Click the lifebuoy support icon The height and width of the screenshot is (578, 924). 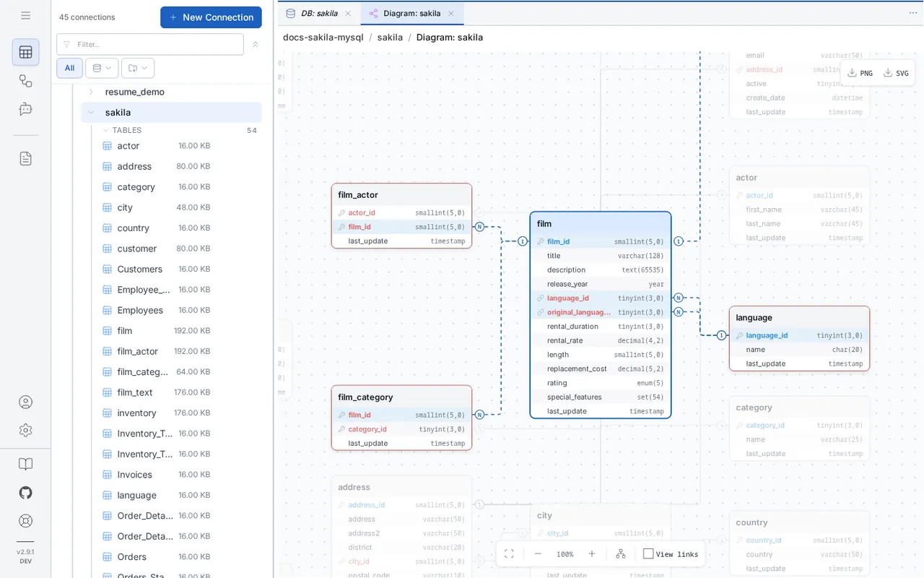tap(25, 521)
